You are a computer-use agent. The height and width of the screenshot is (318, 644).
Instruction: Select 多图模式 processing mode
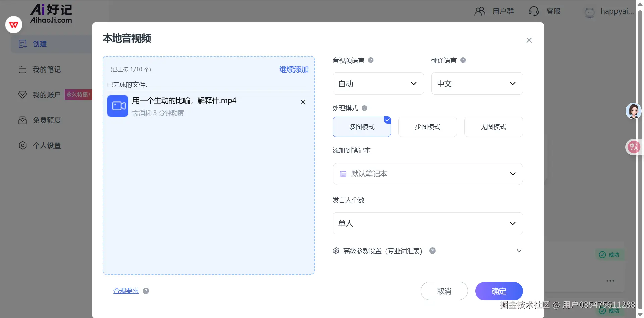[362, 127]
